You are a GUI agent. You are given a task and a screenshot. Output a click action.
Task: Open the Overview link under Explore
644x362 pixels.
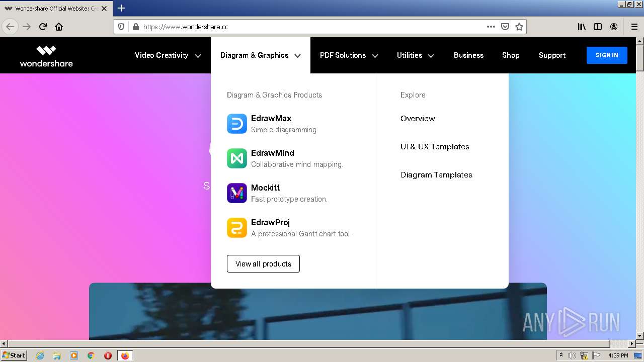[418, 119]
